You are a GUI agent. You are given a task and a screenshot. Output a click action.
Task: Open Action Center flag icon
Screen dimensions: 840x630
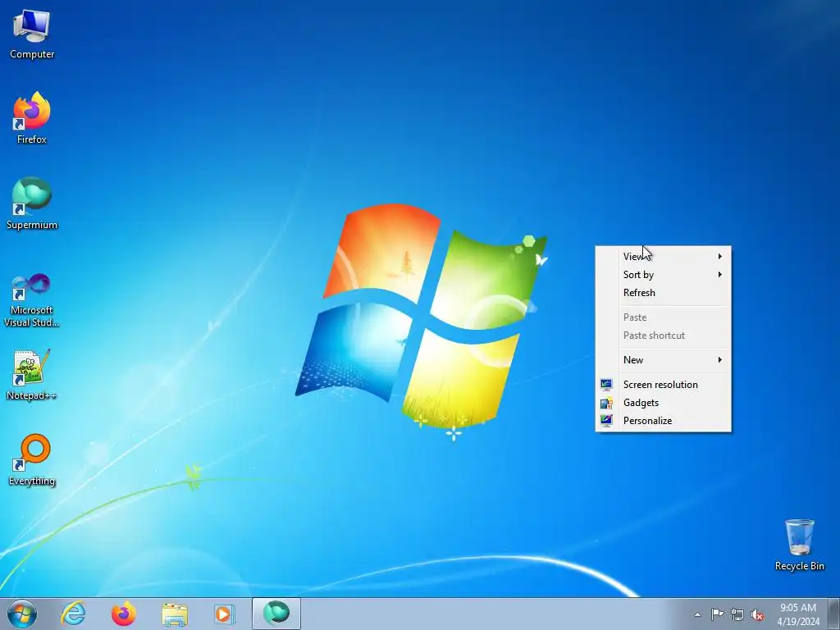click(717, 614)
